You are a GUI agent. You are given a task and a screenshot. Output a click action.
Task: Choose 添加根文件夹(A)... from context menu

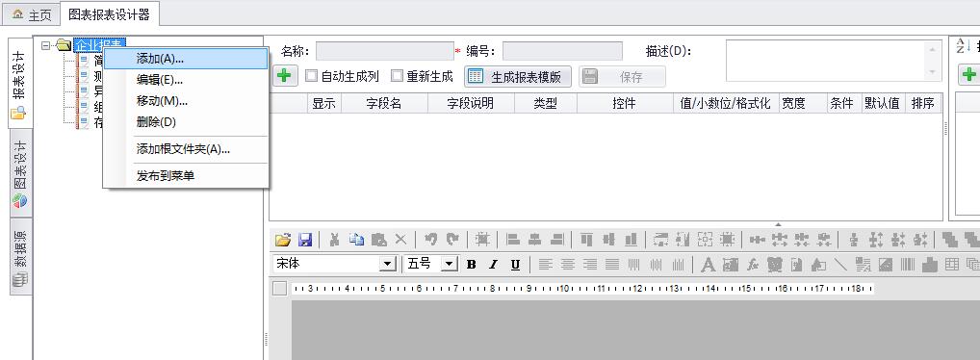click(186, 149)
